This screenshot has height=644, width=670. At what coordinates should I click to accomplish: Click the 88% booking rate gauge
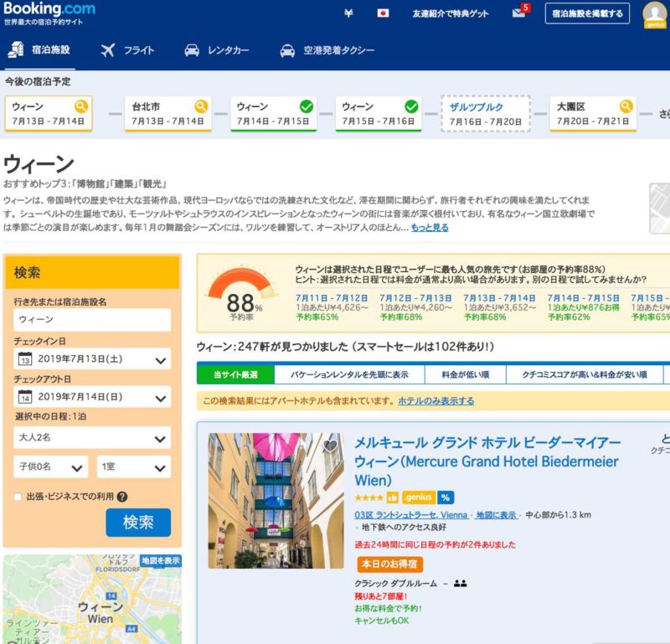point(242,294)
